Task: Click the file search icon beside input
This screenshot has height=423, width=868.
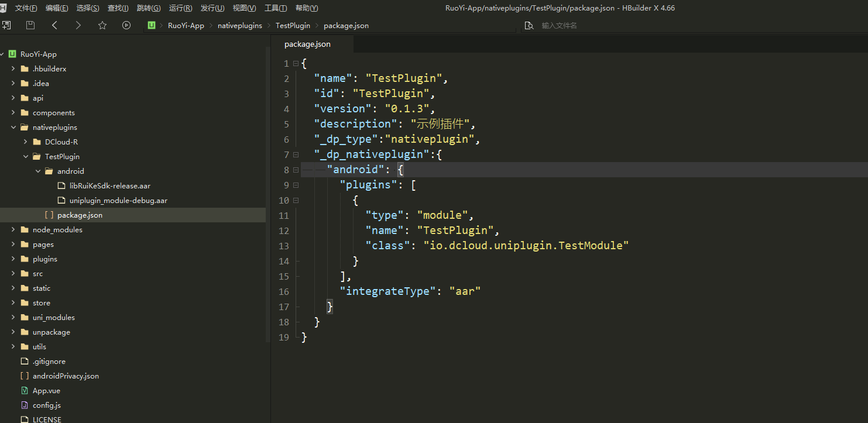Action: point(529,26)
